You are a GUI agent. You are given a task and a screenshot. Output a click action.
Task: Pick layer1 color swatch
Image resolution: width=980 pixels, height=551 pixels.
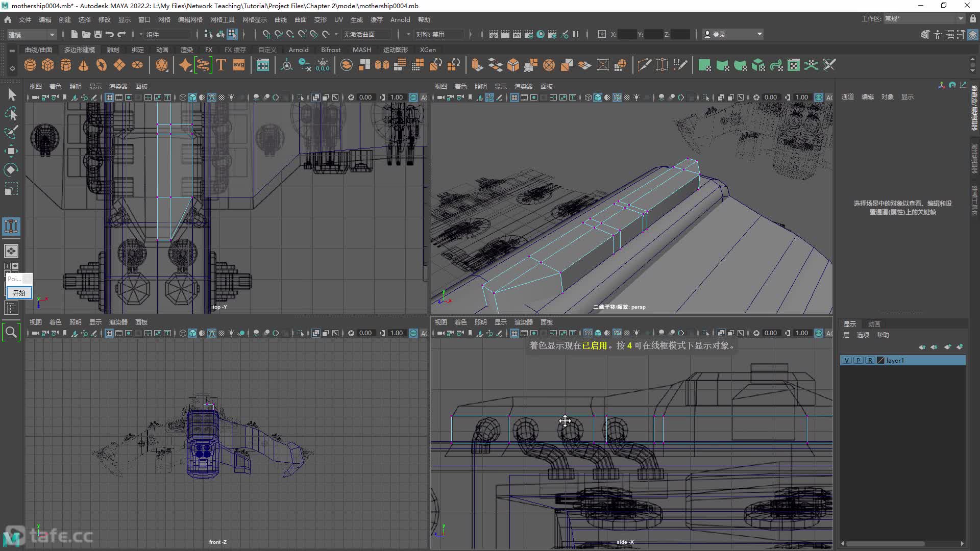(881, 360)
